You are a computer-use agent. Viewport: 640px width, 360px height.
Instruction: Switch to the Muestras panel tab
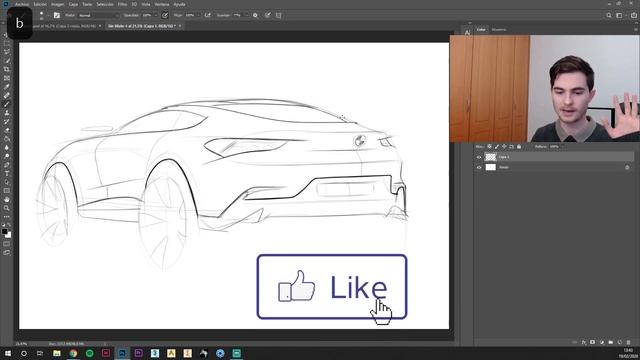tap(499, 29)
